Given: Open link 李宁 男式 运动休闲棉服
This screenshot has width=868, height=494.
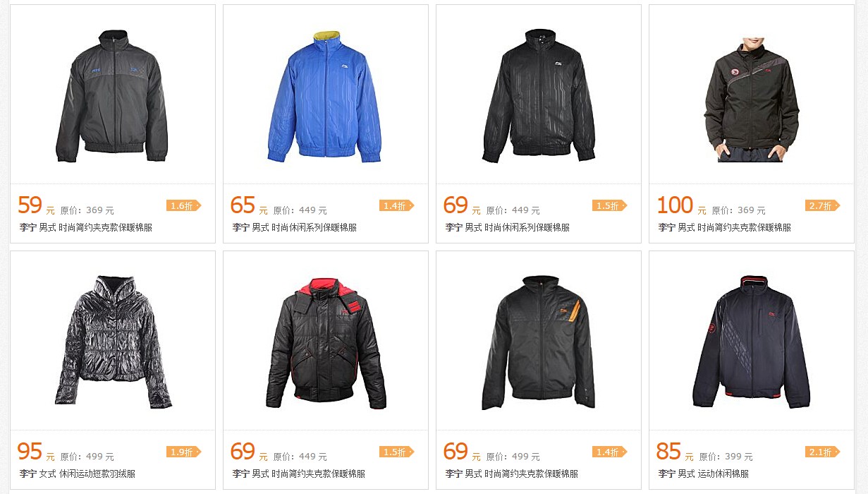Looking at the screenshot, I should coord(704,474).
